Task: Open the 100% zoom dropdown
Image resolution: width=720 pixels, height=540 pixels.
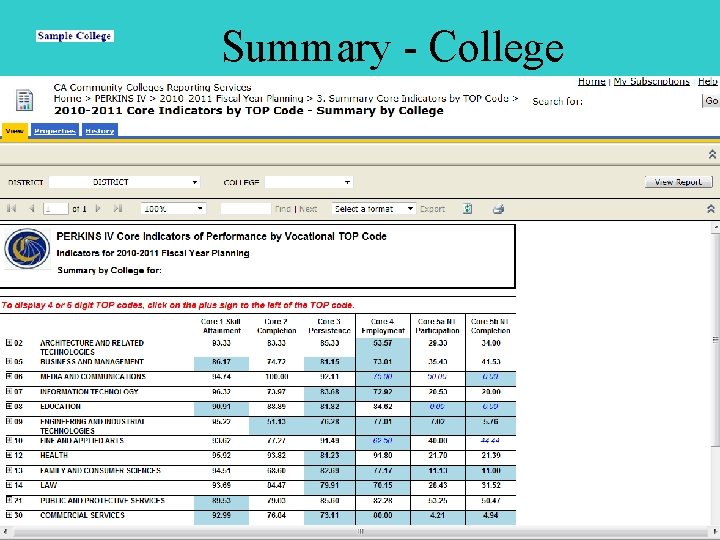Action: 173,209
